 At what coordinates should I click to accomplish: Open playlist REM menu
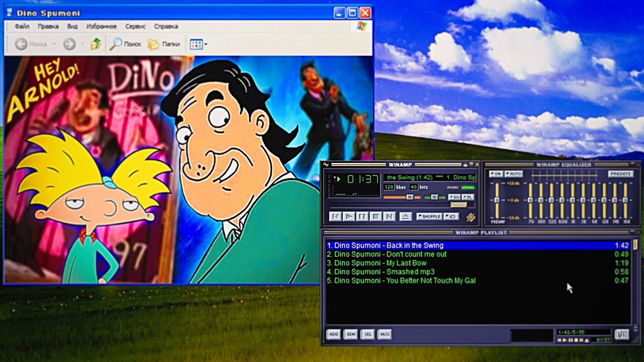[x=351, y=334]
